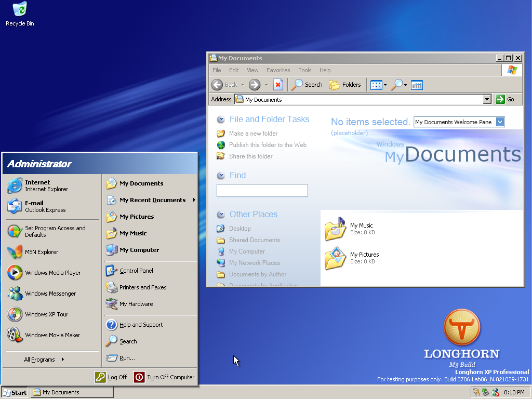The width and height of the screenshot is (532, 399).
Task: Click the Turn Off Computer icon
Action: pos(139,377)
